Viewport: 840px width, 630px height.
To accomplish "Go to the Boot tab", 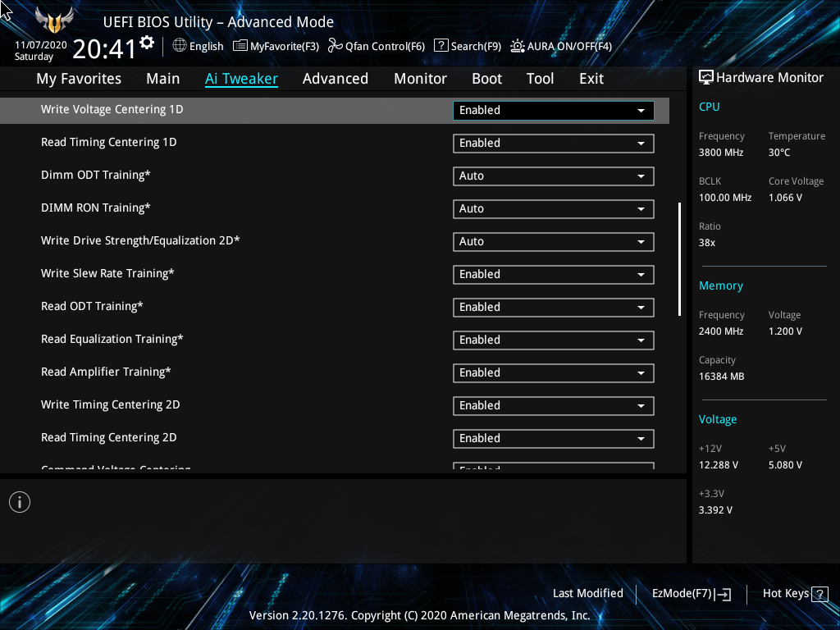I will coord(487,78).
